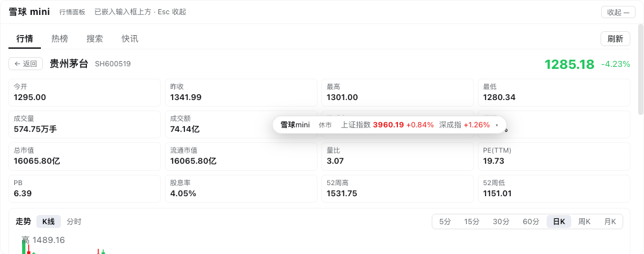
Task: Switch to 月K monthly candles
Action: click(610, 222)
